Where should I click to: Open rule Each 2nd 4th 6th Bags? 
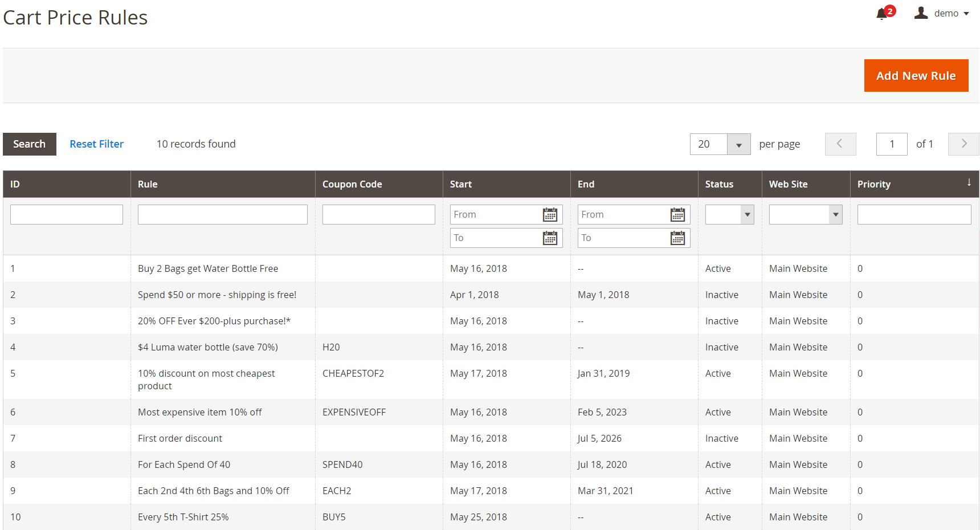pos(214,491)
